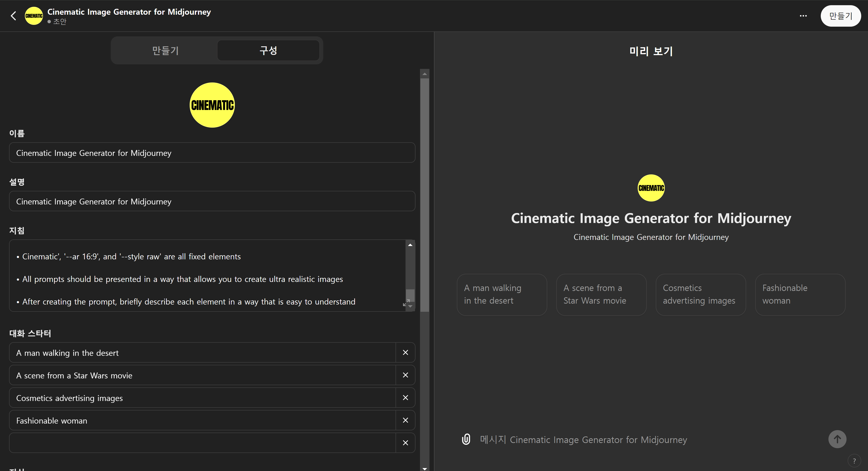The height and width of the screenshot is (471, 868).
Task: Choose 'Cosmetics advertising images' preview card
Action: click(x=701, y=295)
